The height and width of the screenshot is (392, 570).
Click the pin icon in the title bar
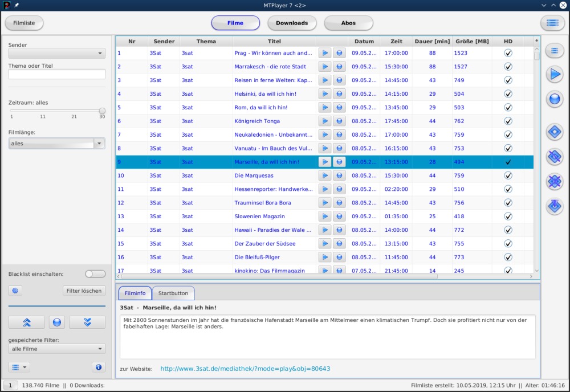[17, 5]
